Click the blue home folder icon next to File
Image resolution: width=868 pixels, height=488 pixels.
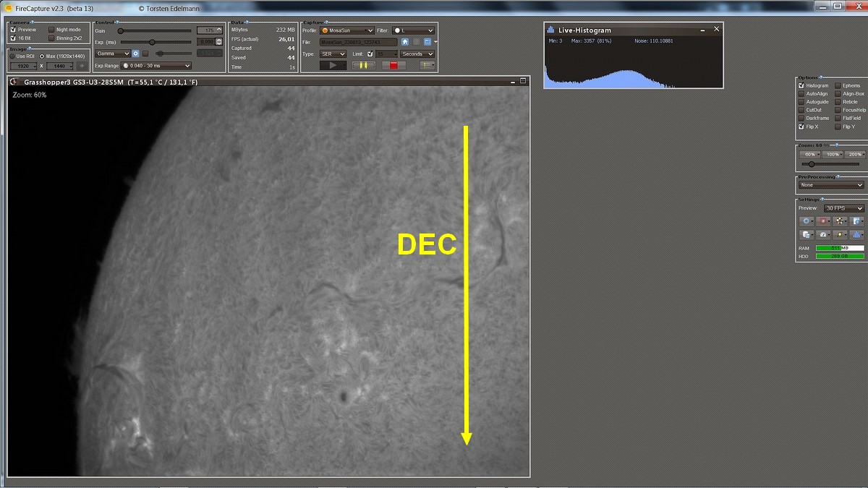point(405,42)
